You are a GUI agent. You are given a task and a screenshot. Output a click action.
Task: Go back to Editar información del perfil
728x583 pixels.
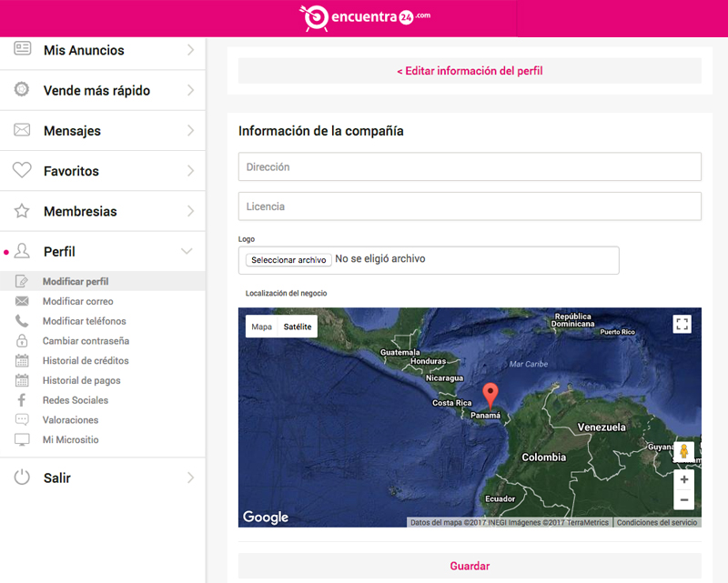pyautogui.click(x=470, y=71)
